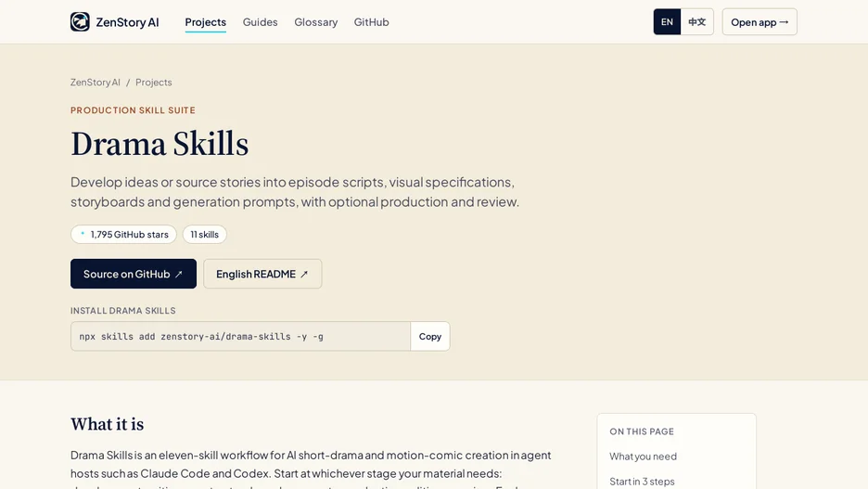Open Source on GitHub button
868x489 pixels.
(134, 274)
